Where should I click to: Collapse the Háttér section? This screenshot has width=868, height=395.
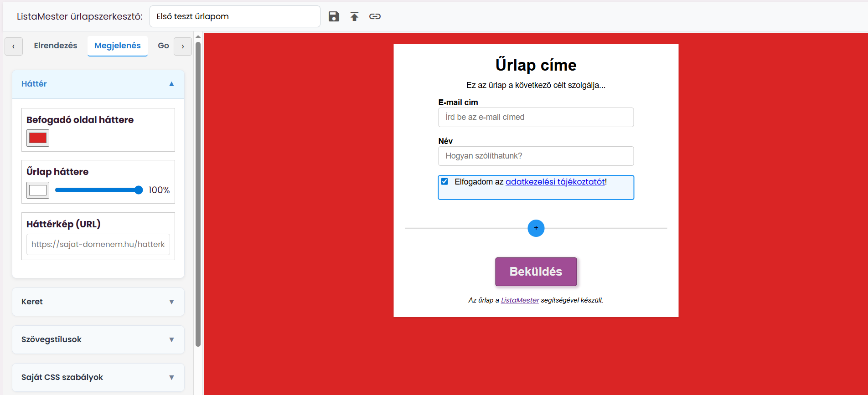[x=98, y=84]
